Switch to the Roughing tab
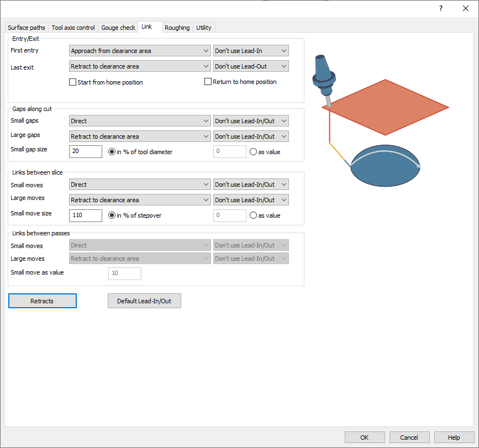This screenshot has width=479, height=448. [x=177, y=28]
